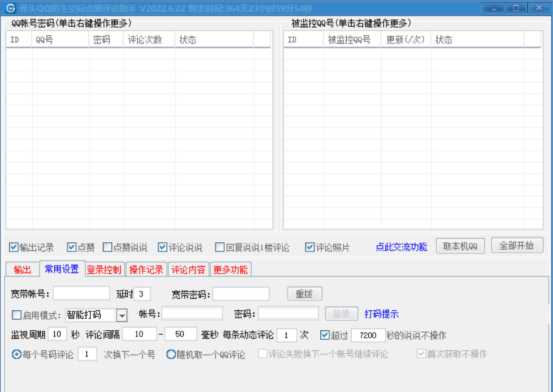Open the 评论内容 tab
Image resolution: width=553 pixels, height=392 pixels.
coord(188,270)
